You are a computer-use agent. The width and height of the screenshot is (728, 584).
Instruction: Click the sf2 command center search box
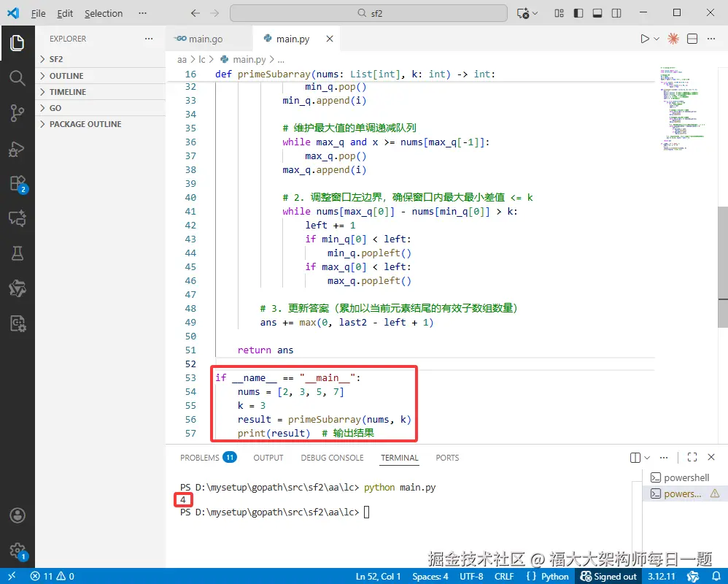pos(368,13)
